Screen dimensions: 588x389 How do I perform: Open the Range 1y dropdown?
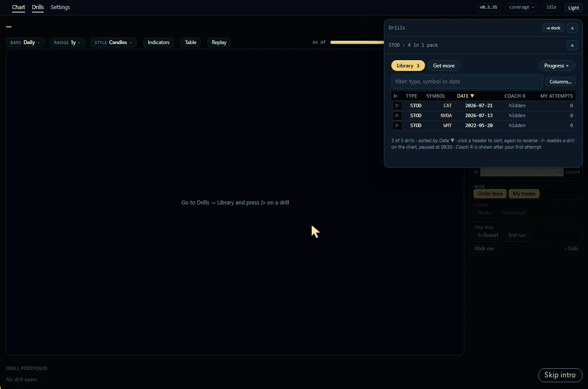[x=67, y=42]
